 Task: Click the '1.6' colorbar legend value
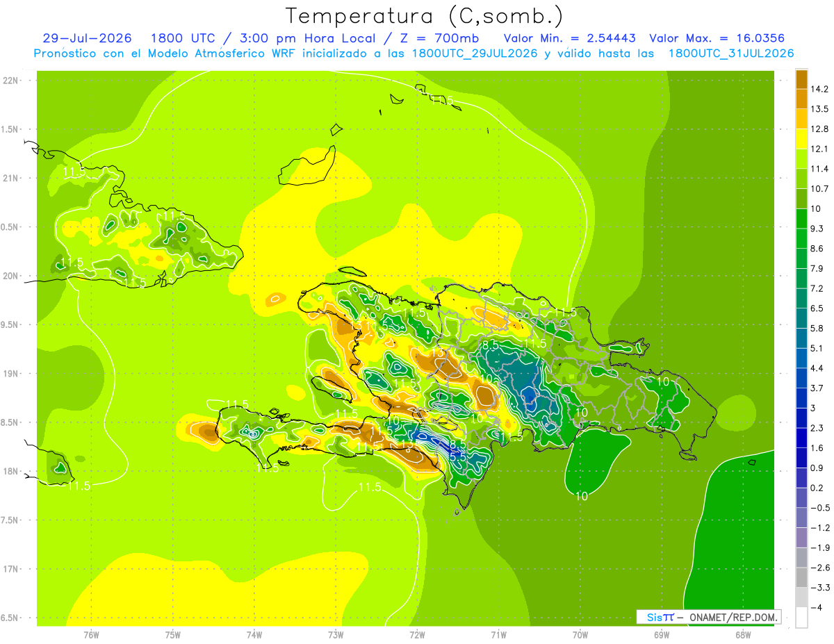pyautogui.click(x=817, y=448)
